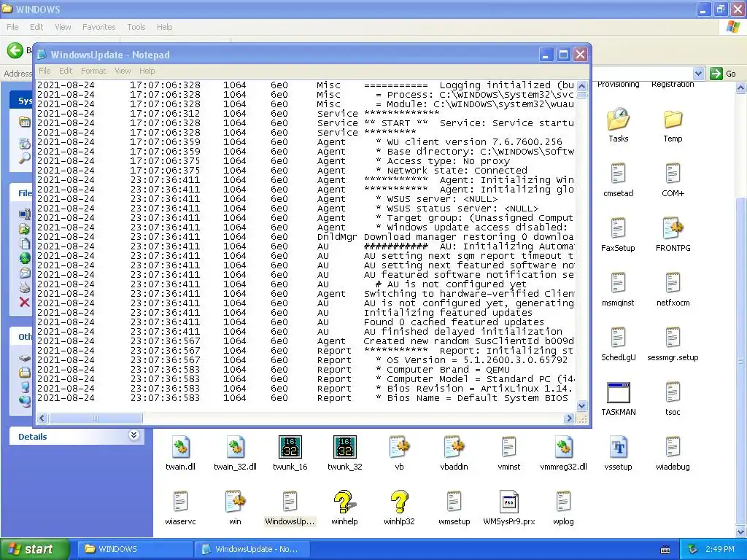Viewport: 747px width, 560px height.
Task: Open Notepad Format menu
Action: [x=93, y=71]
